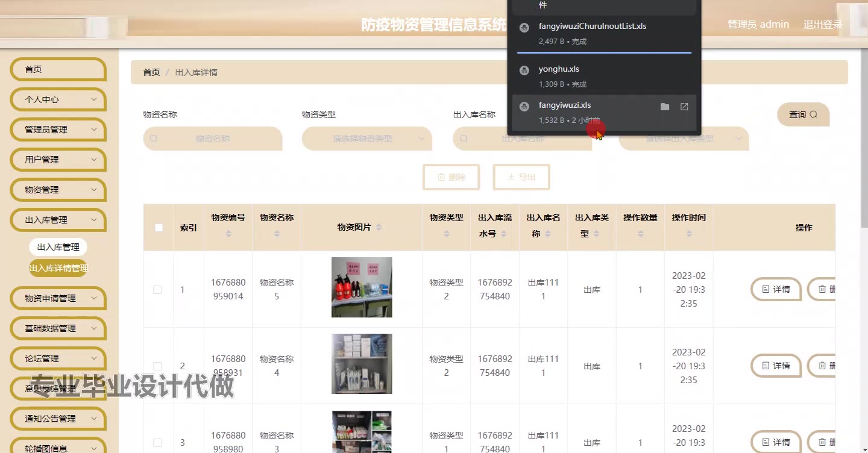
Task: Expand 用户管理 sidebar menu
Action: click(58, 160)
